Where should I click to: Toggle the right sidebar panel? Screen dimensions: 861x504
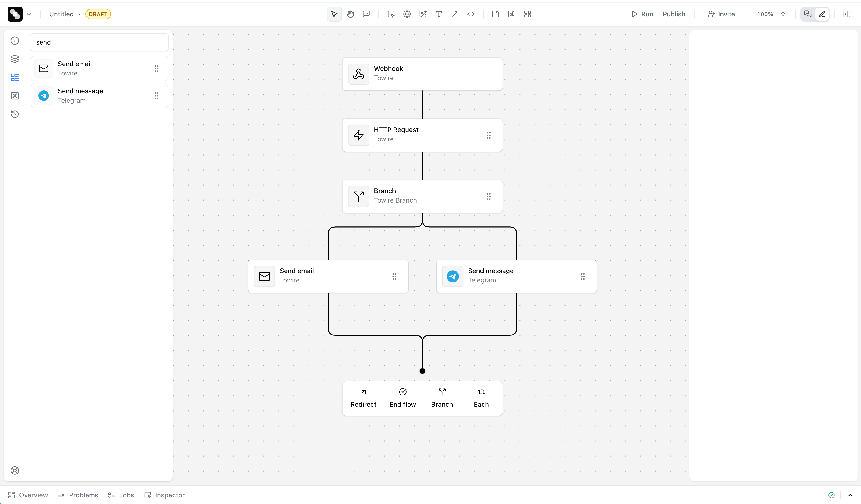point(847,14)
